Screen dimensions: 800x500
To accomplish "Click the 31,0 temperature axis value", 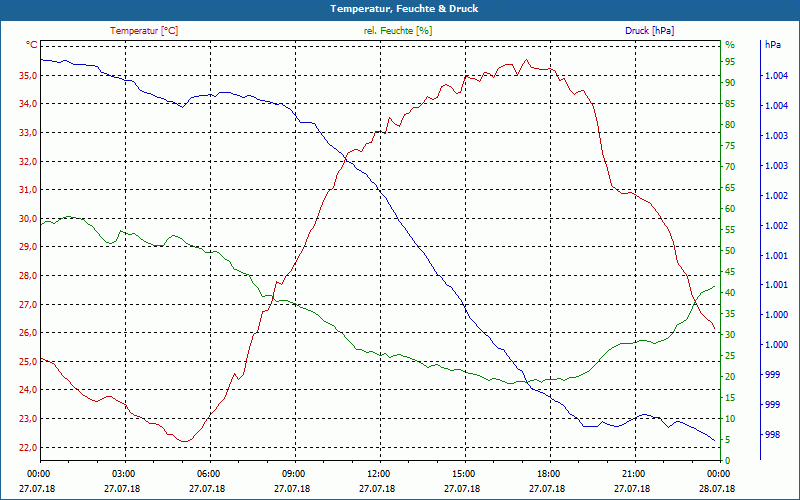I will [28, 190].
